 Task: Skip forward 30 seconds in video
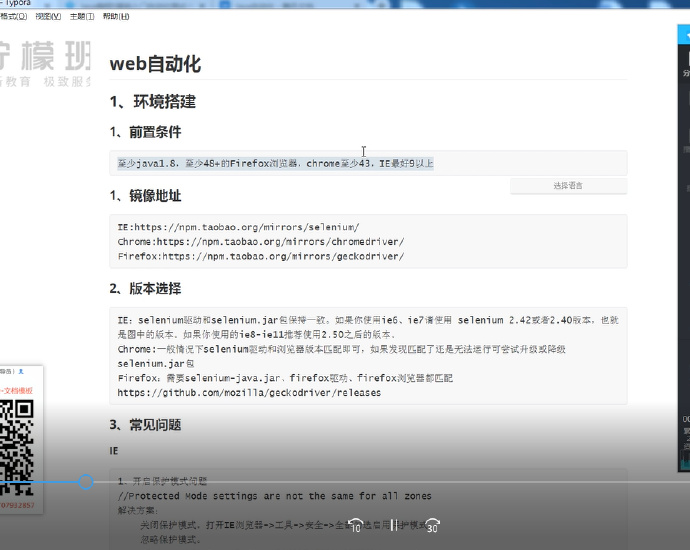433,525
